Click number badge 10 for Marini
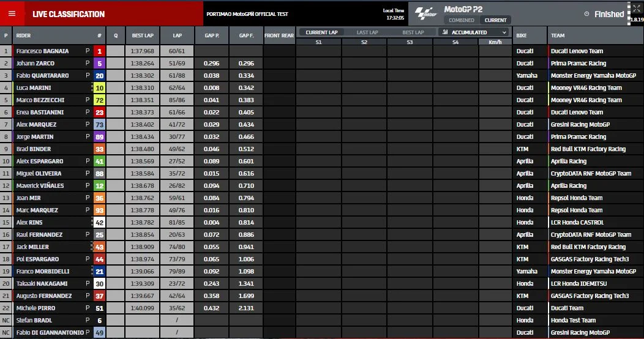This screenshot has height=339, width=644. (x=99, y=88)
